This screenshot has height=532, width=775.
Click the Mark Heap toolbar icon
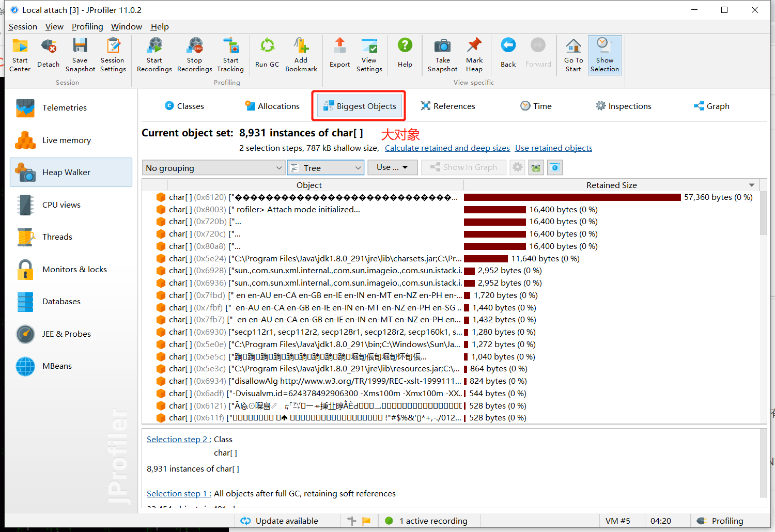tap(474, 54)
